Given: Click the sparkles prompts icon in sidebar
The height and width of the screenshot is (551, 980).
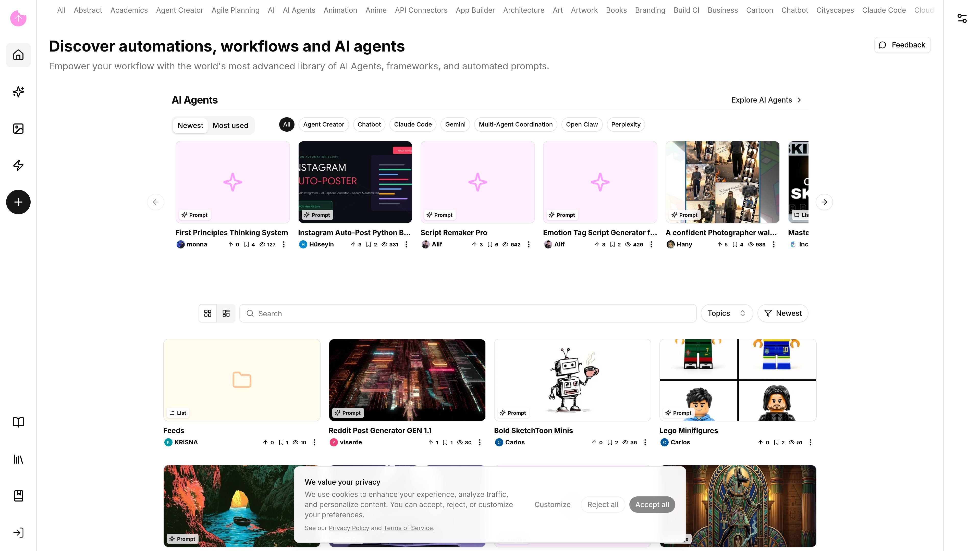Looking at the screenshot, I should tap(18, 92).
